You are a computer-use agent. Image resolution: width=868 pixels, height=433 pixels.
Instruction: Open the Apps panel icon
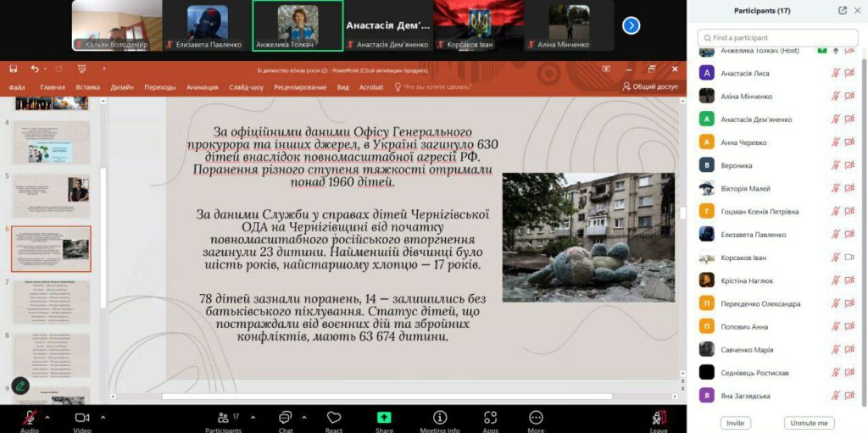pos(490,417)
